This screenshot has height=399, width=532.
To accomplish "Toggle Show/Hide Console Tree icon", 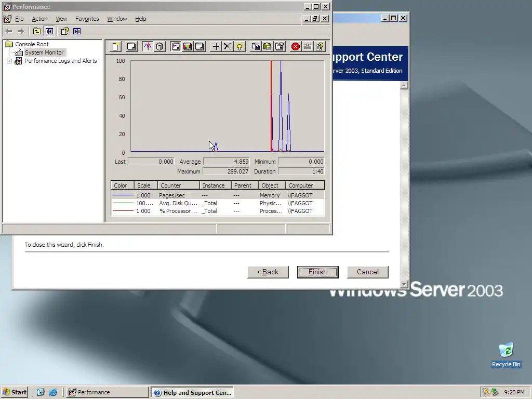I will click(x=49, y=31).
